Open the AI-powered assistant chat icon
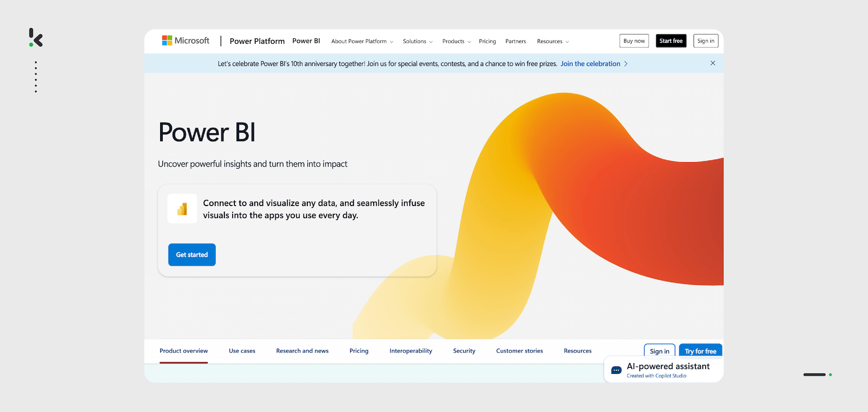868x412 pixels. point(616,370)
